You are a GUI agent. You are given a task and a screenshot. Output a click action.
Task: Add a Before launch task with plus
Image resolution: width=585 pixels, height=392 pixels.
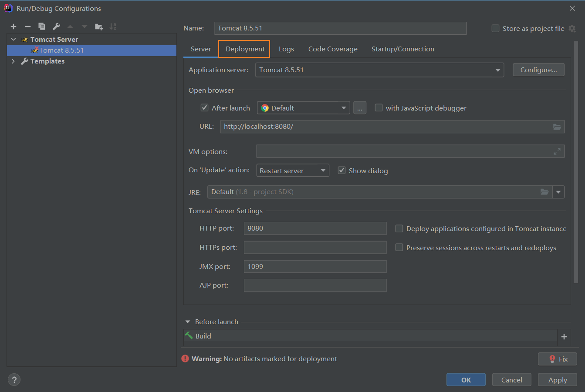click(564, 337)
